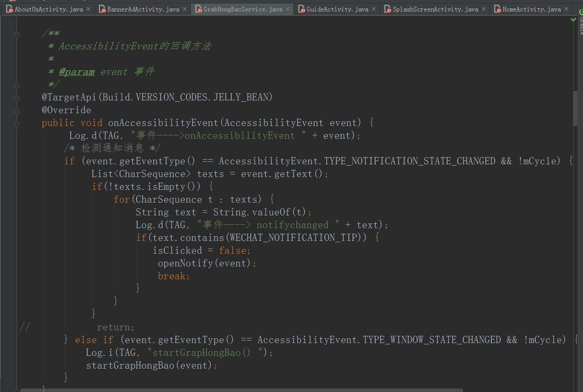The width and height of the screenshot is (583, 392).
Task: Click the fold marker beside @Override
Action: [x=17, y=111]
